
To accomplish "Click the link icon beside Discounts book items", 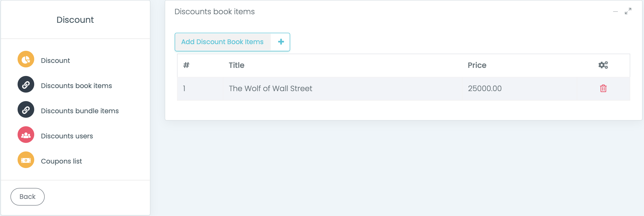I will pyautogui.click(x=26, y=85).
